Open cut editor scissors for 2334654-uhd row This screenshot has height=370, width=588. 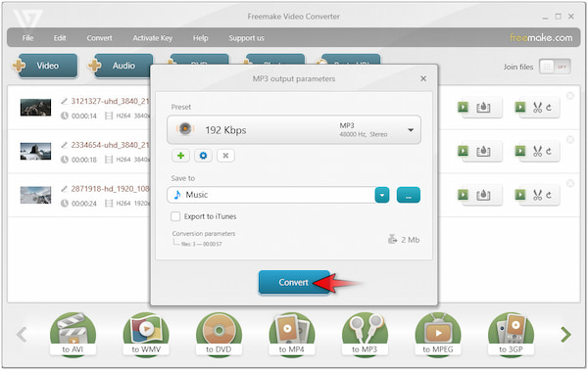tap(537, 152)
